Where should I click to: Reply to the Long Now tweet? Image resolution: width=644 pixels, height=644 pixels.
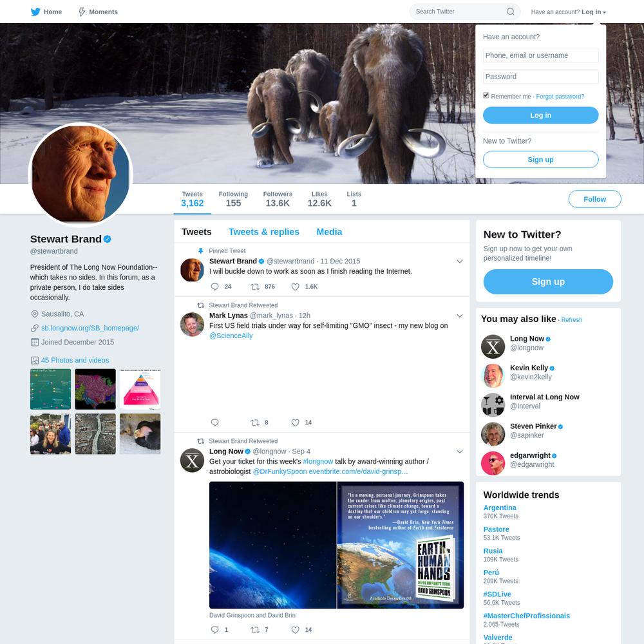coord(214,630)
